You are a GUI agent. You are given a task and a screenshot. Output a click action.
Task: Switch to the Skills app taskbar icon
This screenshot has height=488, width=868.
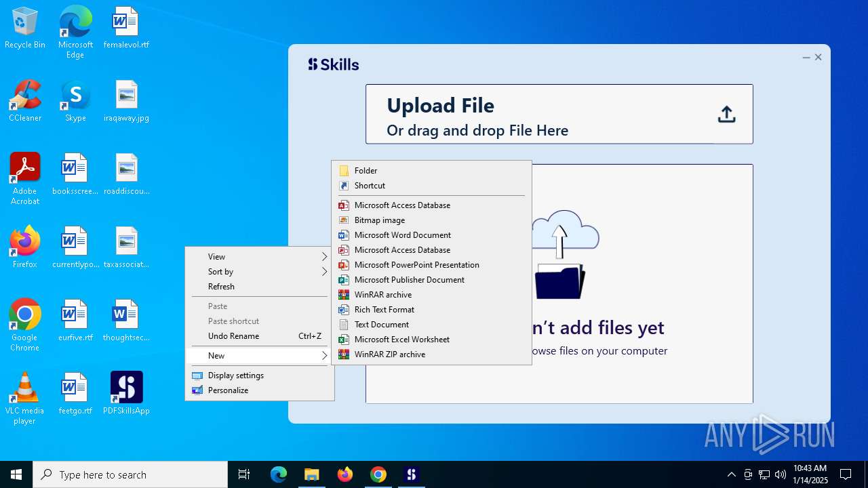coord(411,474)
